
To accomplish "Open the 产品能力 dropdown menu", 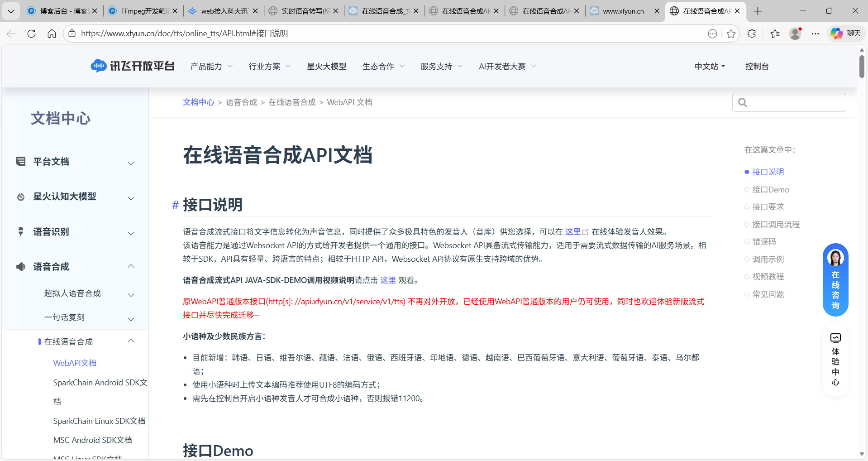I will click(211, 66).
